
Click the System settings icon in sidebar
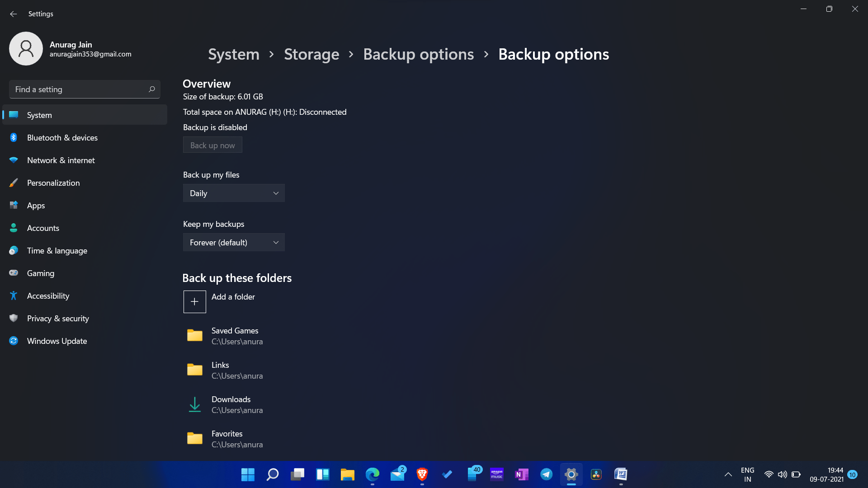(14, 114)
